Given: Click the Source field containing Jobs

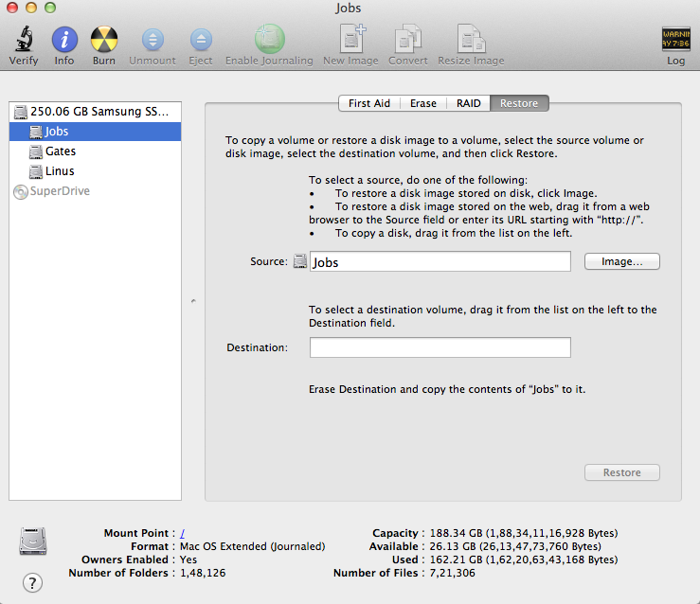Looking at the screenshot, I should pyautogui.click(x=440, y=261).
